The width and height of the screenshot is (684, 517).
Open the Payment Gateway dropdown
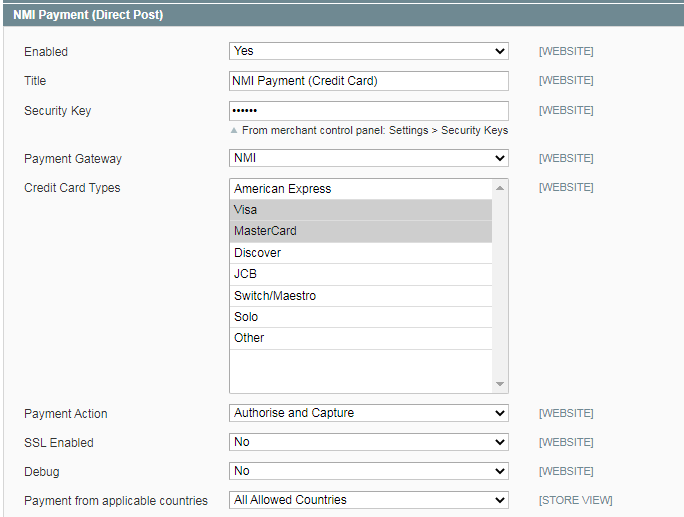368,158
